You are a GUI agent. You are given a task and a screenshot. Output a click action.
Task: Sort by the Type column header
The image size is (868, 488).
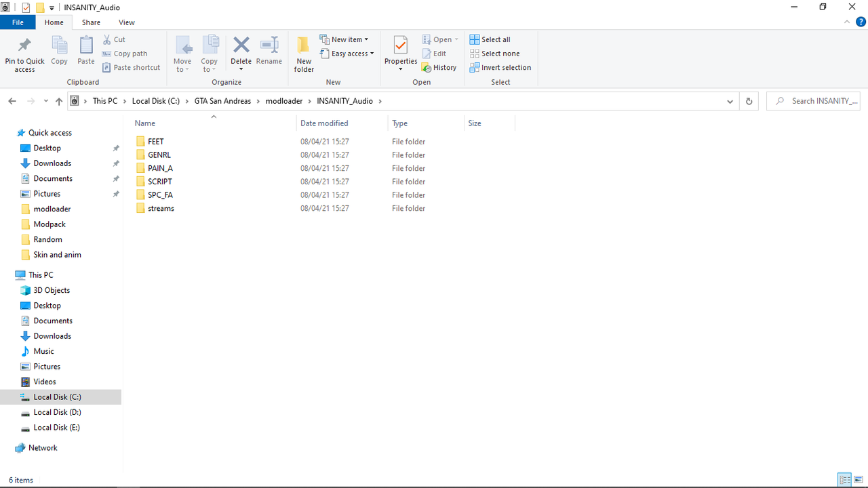426,123
